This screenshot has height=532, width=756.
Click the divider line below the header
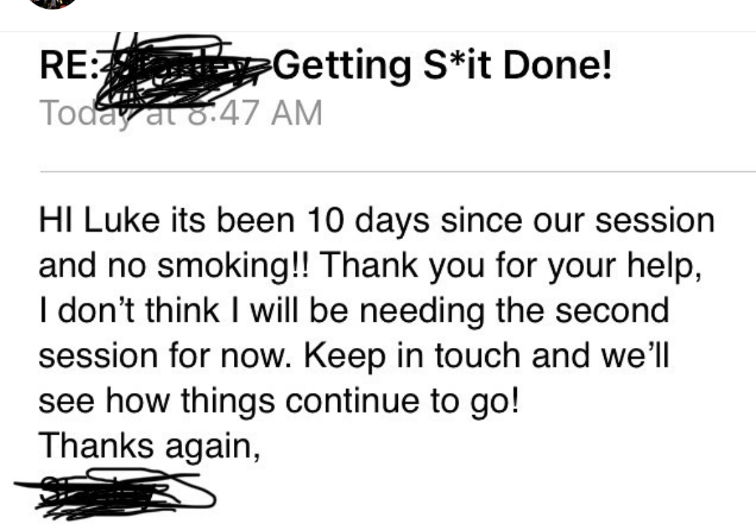[398, 171]
